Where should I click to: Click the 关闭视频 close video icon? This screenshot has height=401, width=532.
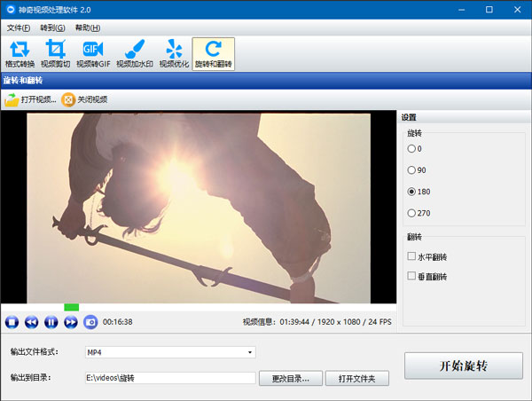coord(68,100)
